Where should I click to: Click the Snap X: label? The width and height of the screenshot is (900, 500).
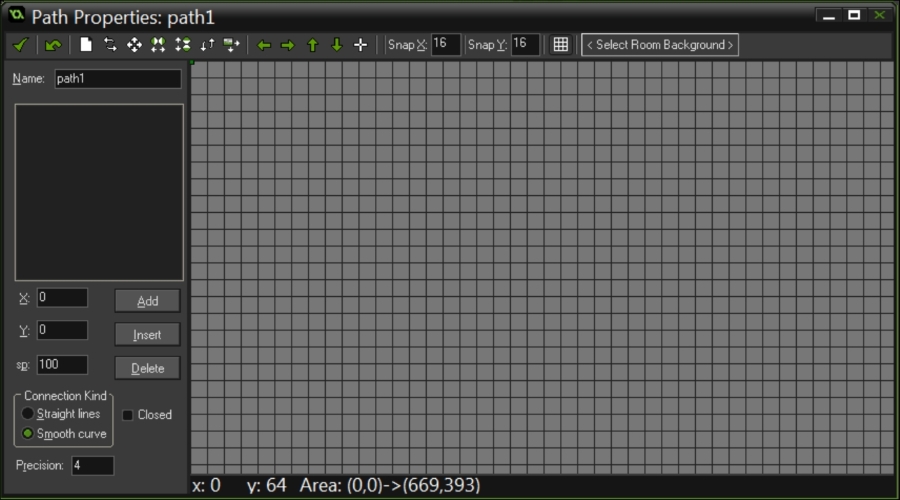(408, 45)
